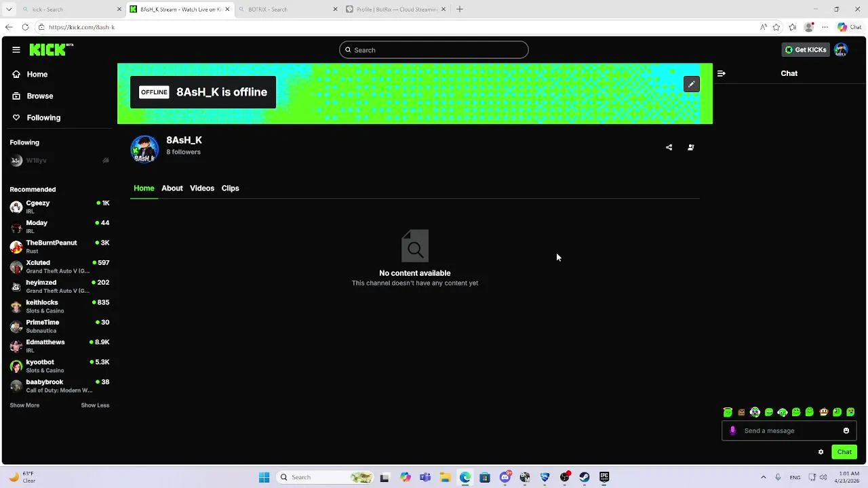Image resolution: width=868 pixels, height=488 pixels.
Task: Open recommended channel TheBurntPeanut
Action: point(60,247)
